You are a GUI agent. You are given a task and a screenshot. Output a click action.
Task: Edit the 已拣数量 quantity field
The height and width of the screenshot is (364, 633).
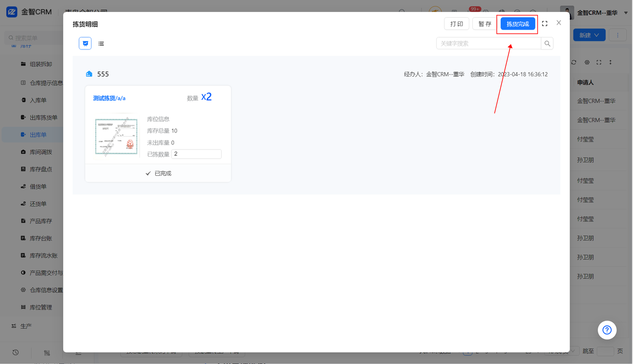(x=196, y=154)
